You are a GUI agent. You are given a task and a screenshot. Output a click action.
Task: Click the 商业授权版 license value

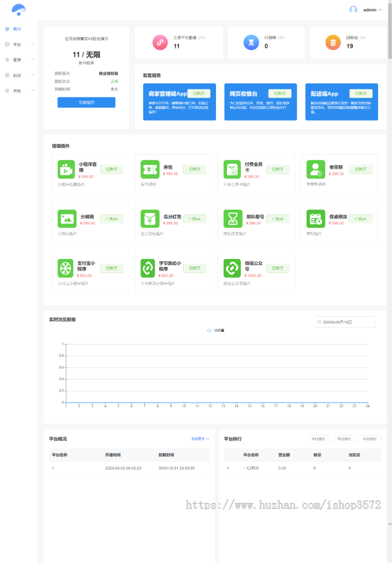(108, 74)
